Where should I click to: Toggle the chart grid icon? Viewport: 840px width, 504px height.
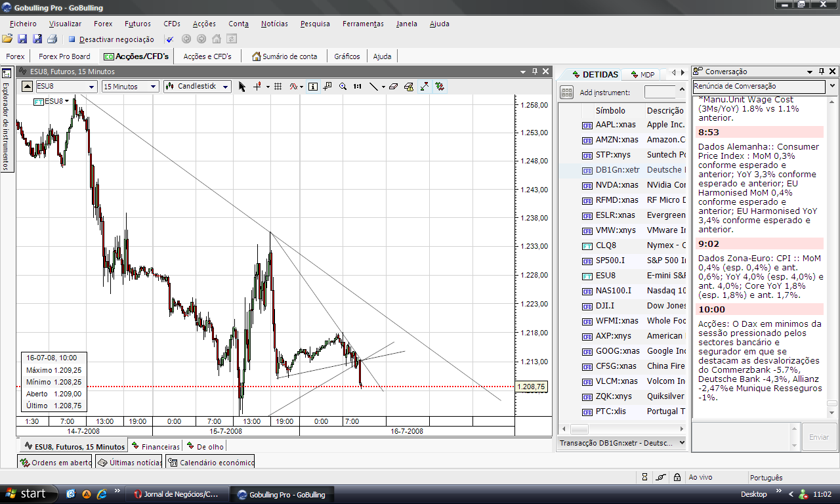278,86
